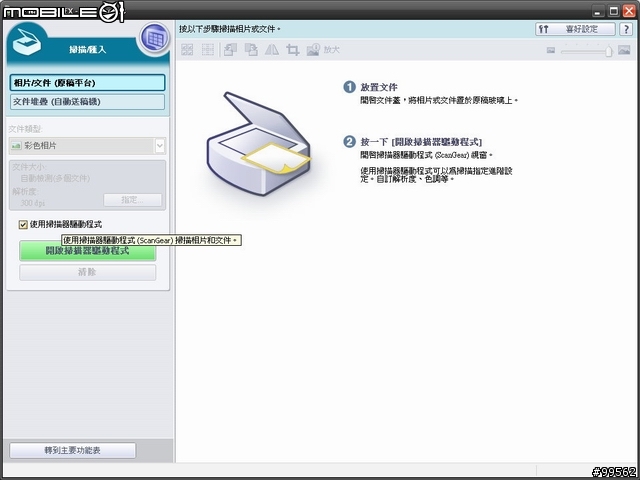Screen dimensions: 640x480
Task: Minimize the application window
Action: pyautogui.click(x=598, y=11)
